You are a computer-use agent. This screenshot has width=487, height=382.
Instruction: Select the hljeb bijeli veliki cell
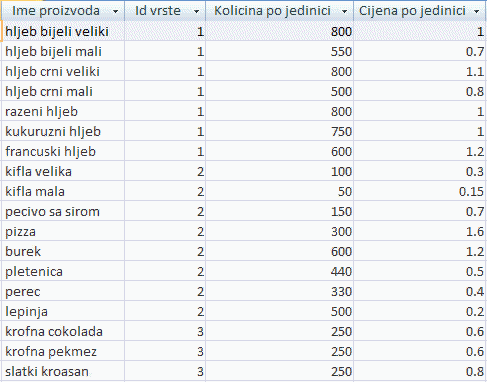pos(63,31)
